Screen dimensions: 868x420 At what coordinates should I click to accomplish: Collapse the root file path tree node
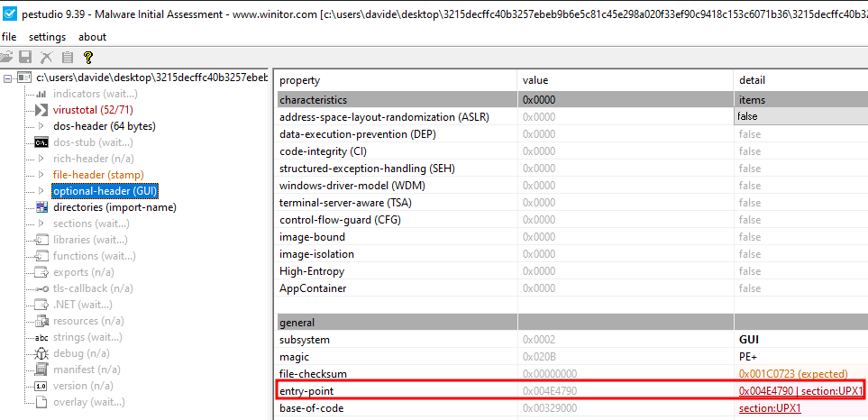tap(9, 78)
